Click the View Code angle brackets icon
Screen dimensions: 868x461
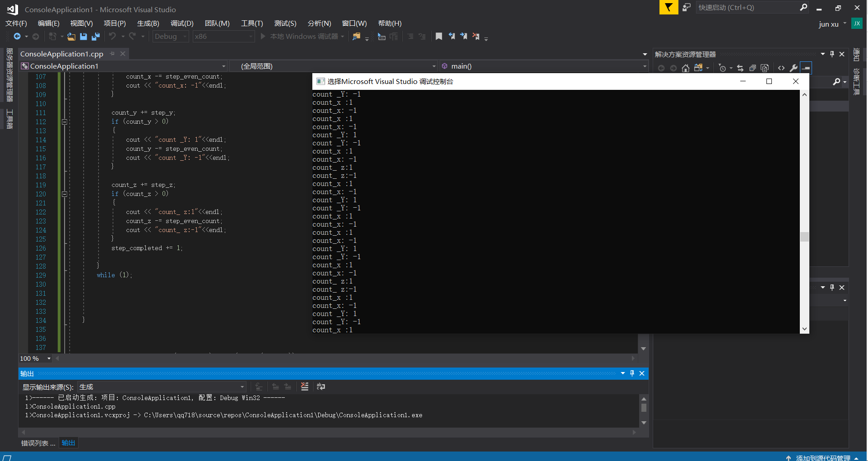781,68
